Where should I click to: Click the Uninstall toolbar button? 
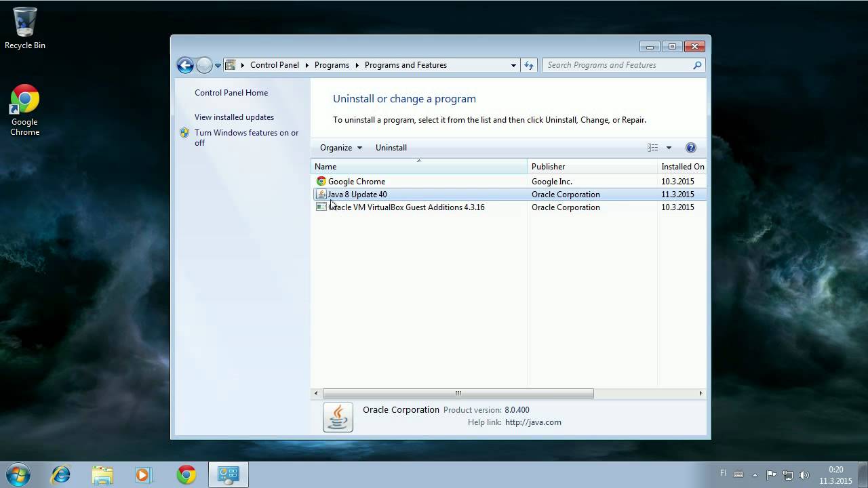[391, 148]
